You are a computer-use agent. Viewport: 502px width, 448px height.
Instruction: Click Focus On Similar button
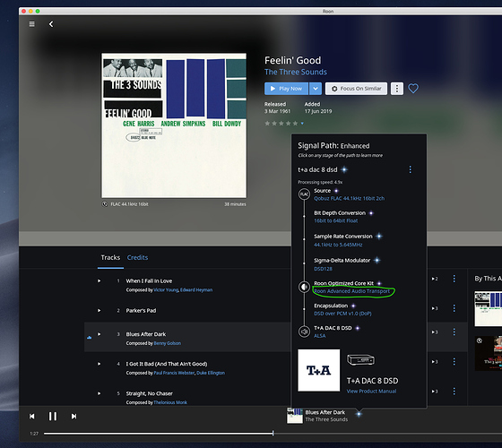[x=356, y=89]
